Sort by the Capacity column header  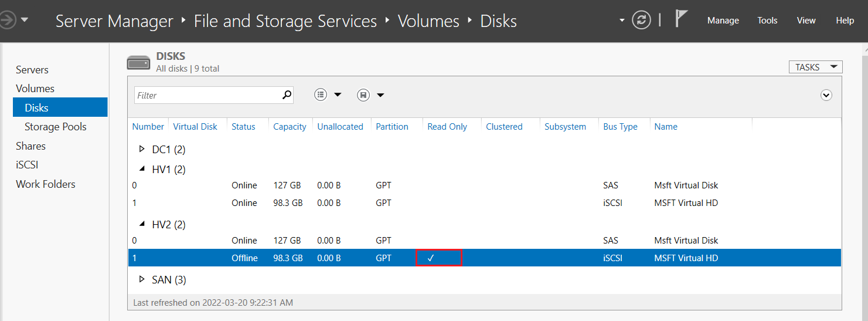pos(290,127)
